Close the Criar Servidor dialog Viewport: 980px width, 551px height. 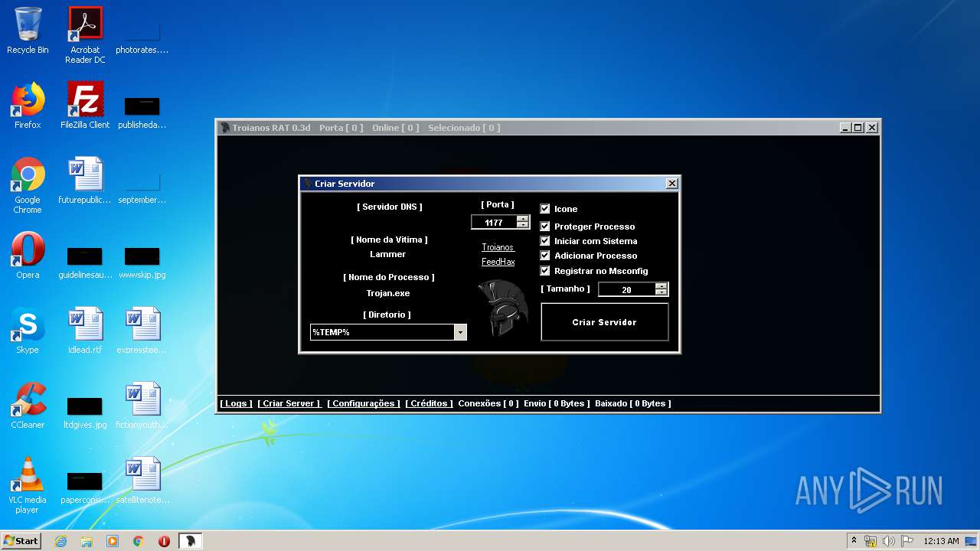(671, 184)
